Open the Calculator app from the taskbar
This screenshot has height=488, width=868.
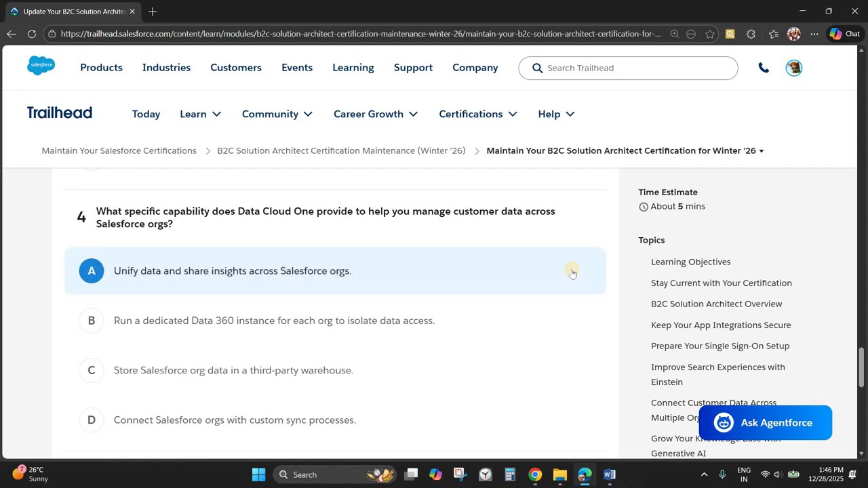[x=510, y=474]
